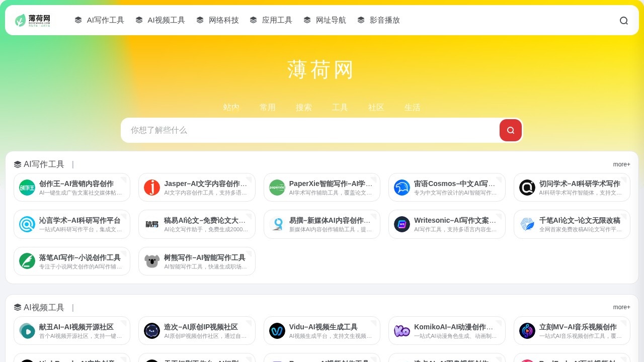Open the AI视频工具 nav menu
This screenshot has height=362, width=644.
[x=160, y=20]
